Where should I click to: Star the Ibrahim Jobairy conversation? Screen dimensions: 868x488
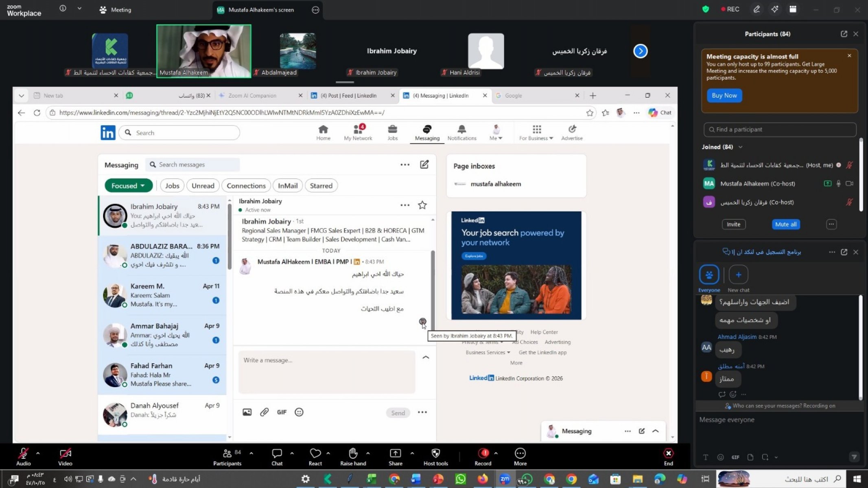coord(422,205)
